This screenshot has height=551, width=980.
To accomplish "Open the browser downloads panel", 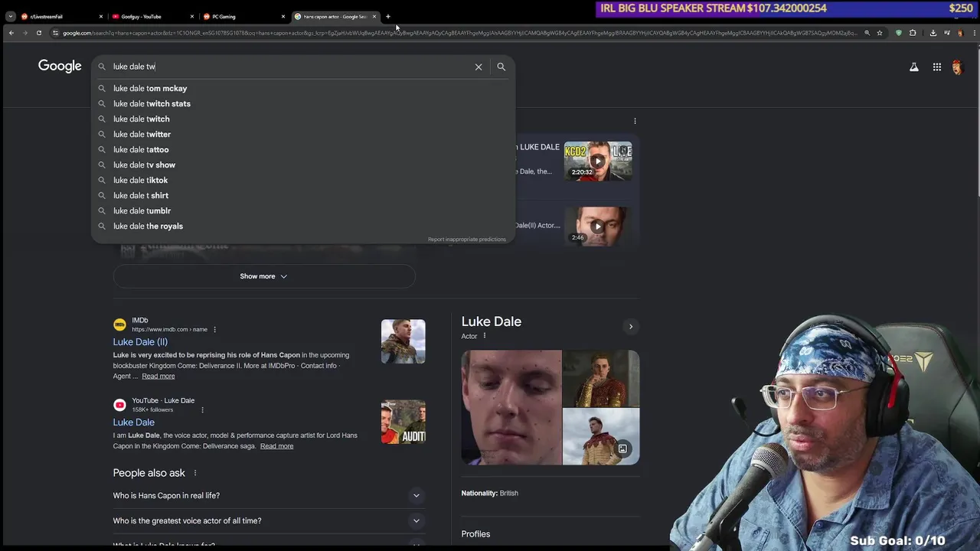I will click(x=933, y=33).
